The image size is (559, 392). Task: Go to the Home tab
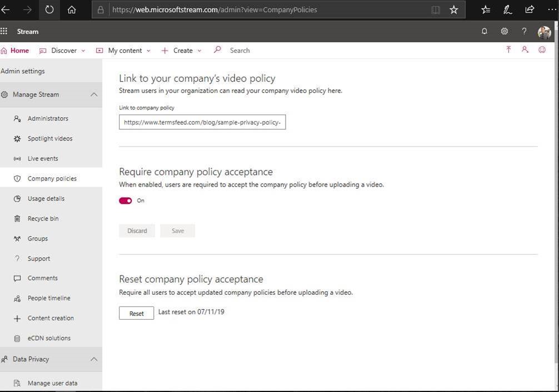tap(15, 51)
